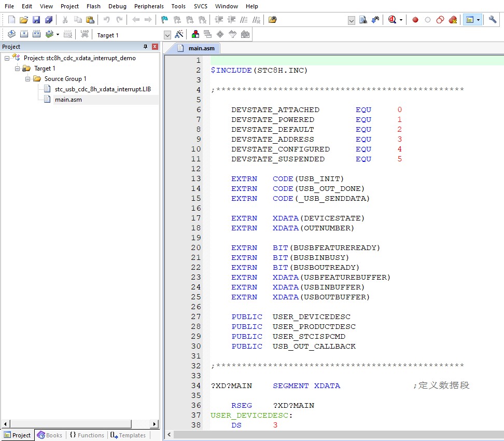This screenshot has width=504, height=441.
Task: Pin the Project panel with pushpin
Action: pyautogui.click(x=145, y=47)
